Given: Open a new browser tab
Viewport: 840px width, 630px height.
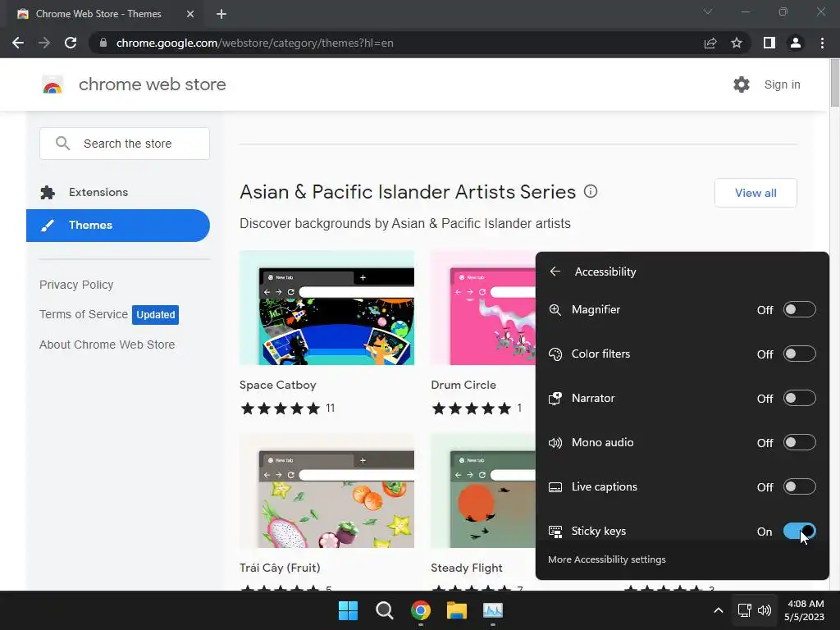Looking at the screenshot, I should click(221, 14).
